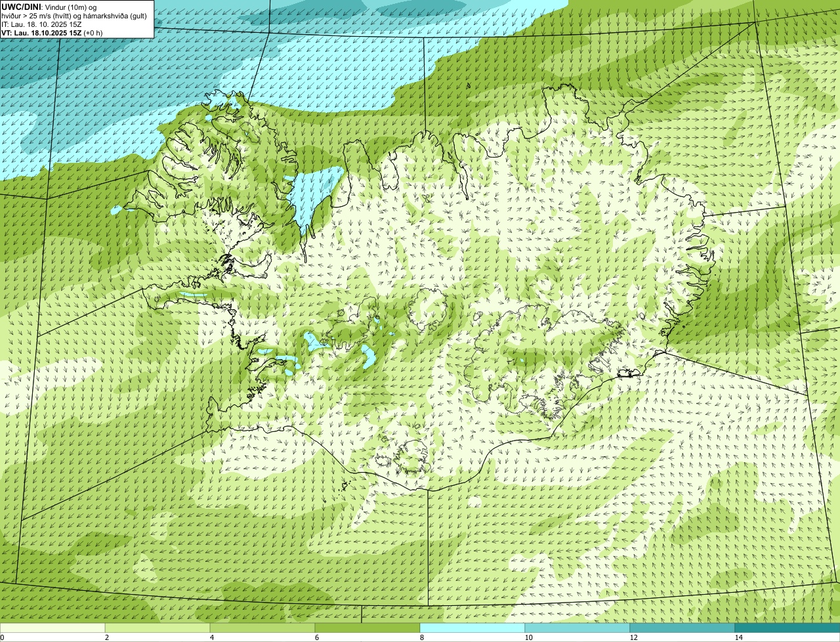Click the medium green 4–6 m/s legend color

tap(262, 628)
